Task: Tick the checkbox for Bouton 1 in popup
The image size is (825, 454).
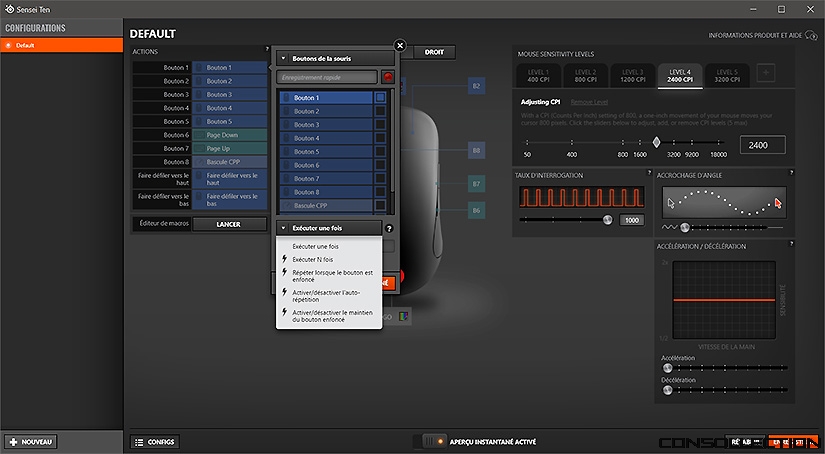Action: pyautogui.click(x=380, y=97)
